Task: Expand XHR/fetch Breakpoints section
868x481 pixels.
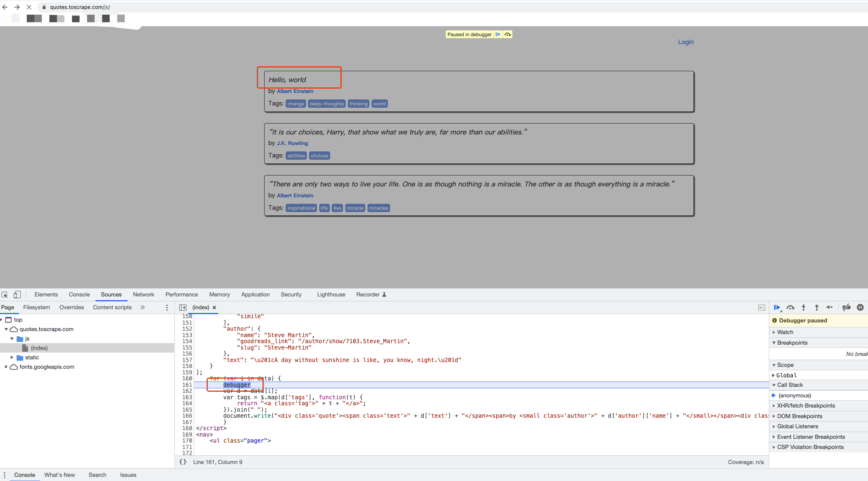Action: (806, 405)
